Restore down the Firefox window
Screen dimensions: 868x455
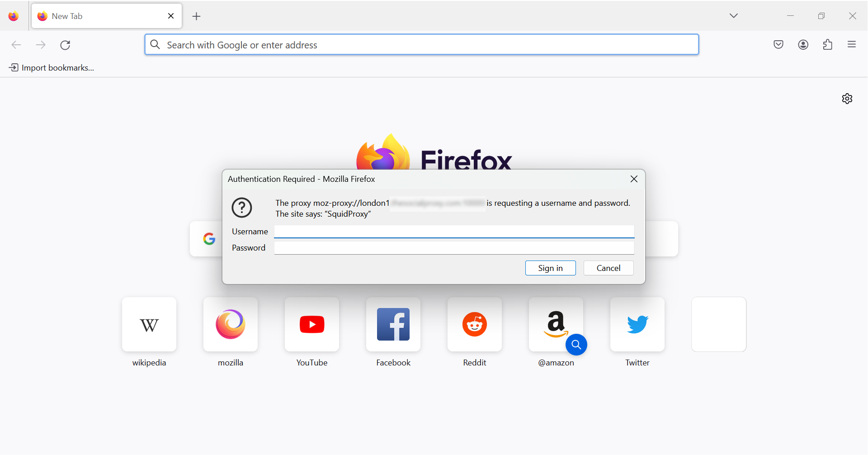[x=821, y=16]
